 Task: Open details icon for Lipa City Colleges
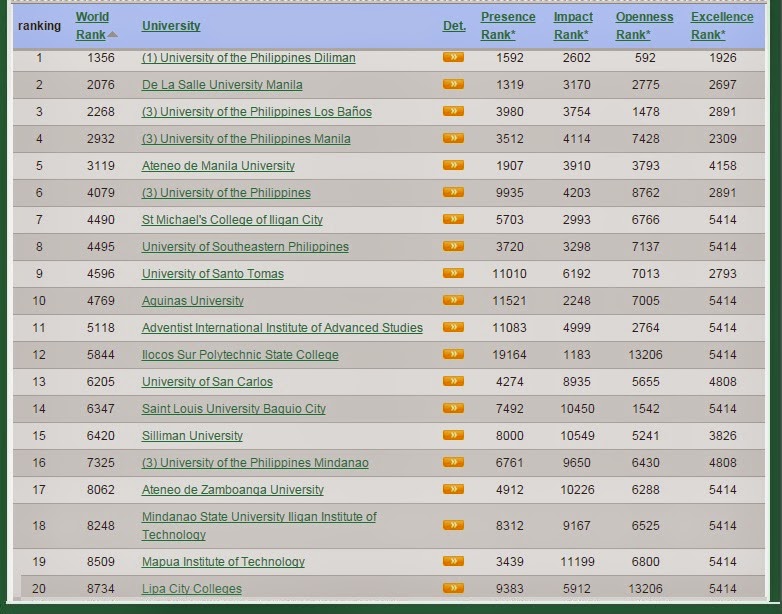tap(453, 588)
